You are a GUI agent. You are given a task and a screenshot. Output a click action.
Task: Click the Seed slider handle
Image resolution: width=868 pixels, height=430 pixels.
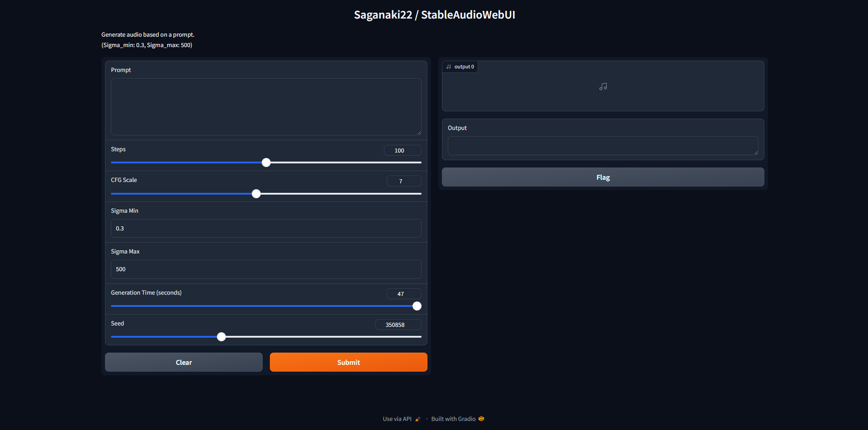(x=221, y=337)
